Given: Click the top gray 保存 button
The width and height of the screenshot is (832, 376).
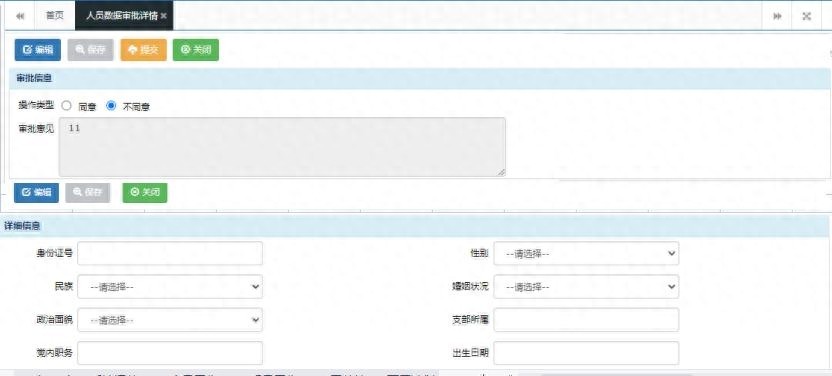Looking at the screenshot, I should (x=90, y=50).
